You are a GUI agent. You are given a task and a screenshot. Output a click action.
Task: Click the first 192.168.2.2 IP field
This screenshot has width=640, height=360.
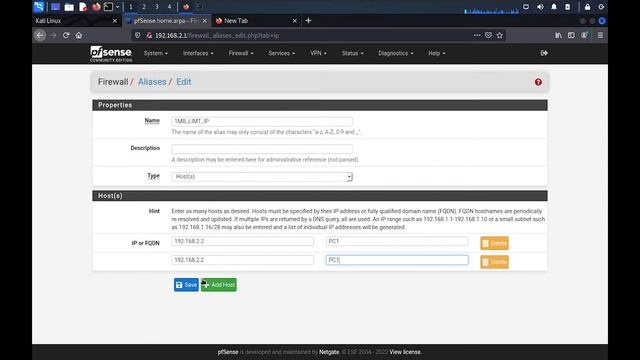[x=242, y=241]
